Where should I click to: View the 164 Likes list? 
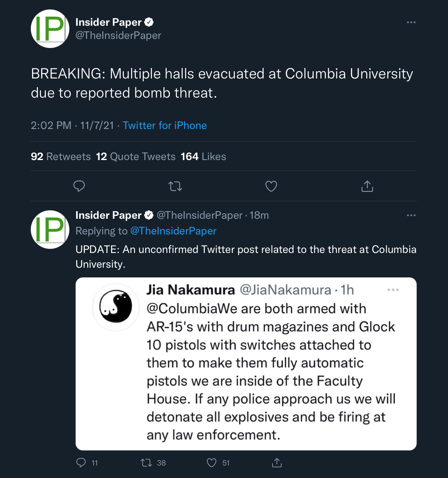coord(203,156)
